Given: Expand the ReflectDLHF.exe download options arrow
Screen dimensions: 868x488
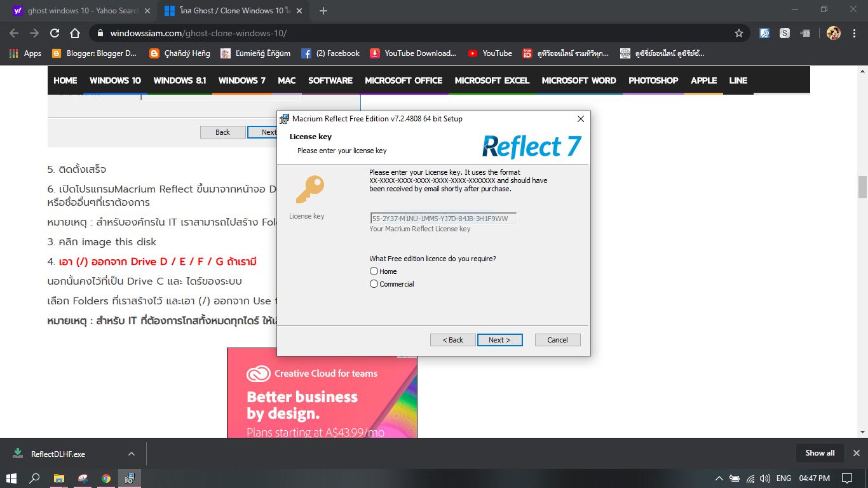Looking at the screenshot, I should (x=131, y=454).
